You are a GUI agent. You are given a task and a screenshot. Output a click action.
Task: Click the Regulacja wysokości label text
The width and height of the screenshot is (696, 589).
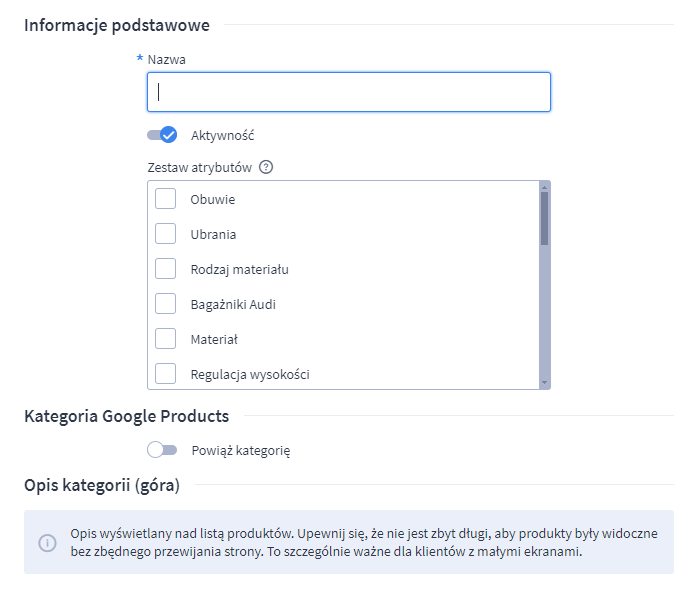250,374
